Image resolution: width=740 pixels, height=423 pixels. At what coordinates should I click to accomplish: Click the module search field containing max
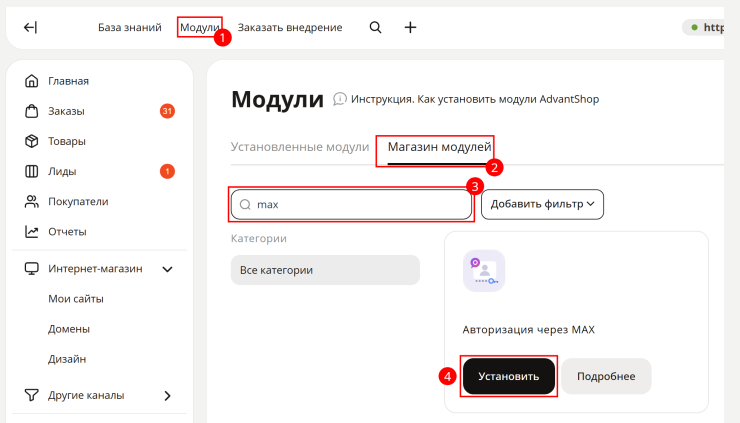tap(352, 204)
